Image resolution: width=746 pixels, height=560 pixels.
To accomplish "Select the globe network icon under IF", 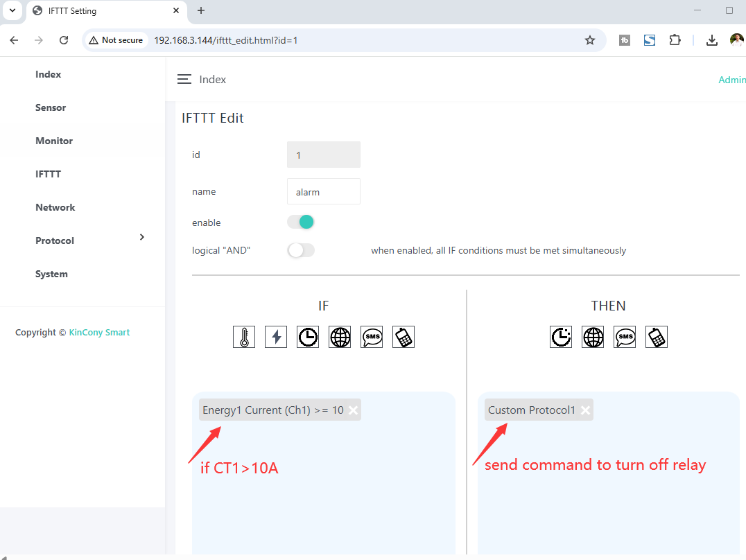I will tap(340, 337).
